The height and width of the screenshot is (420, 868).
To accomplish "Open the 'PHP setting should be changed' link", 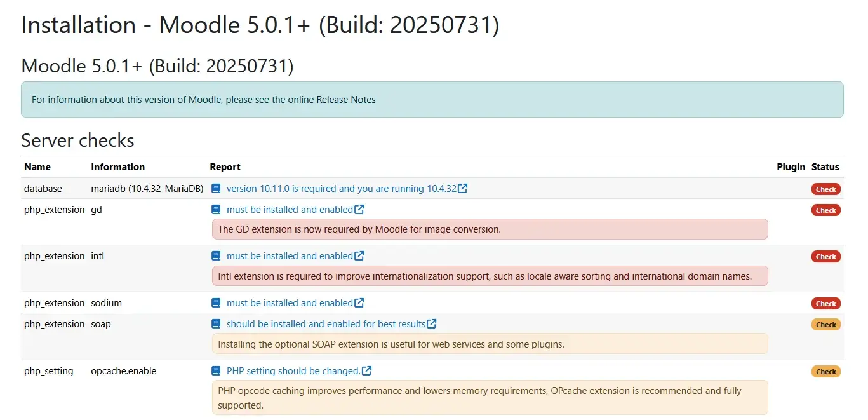I will (293, 371).
